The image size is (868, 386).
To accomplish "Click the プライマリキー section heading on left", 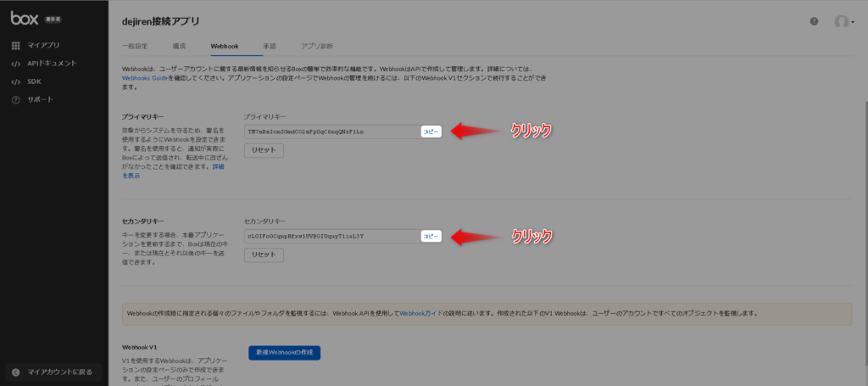I will (142, 117).
